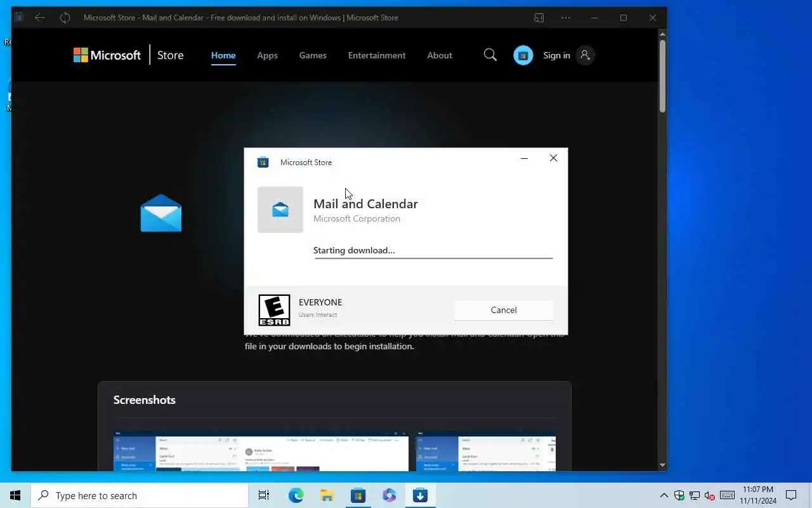Open Microsoft Store from the taskbar
The width and height of the screenshot is (812, 508).
click(x=358, y=495)
